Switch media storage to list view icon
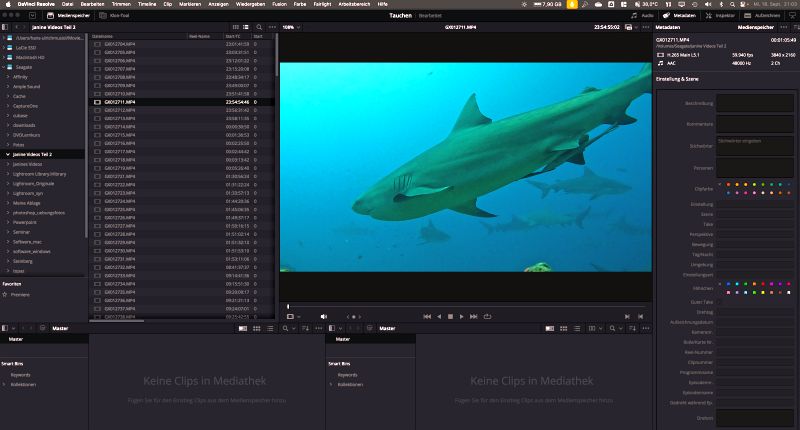 [246, 27]
